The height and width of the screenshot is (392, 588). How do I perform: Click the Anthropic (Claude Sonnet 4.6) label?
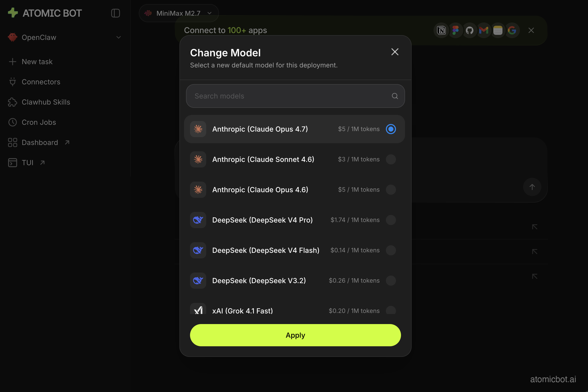click(263, 159)
